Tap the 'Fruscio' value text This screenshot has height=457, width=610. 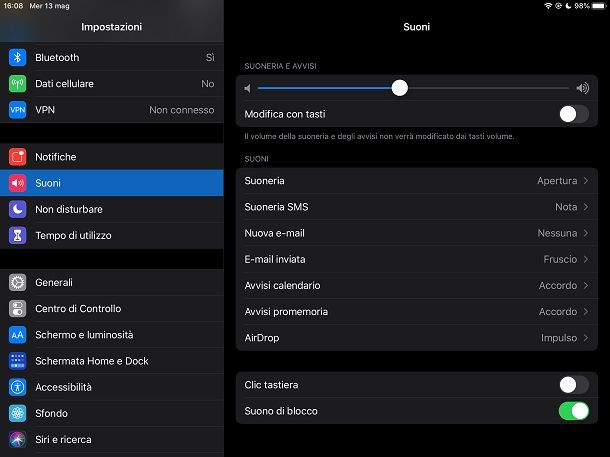coord(560,259)
